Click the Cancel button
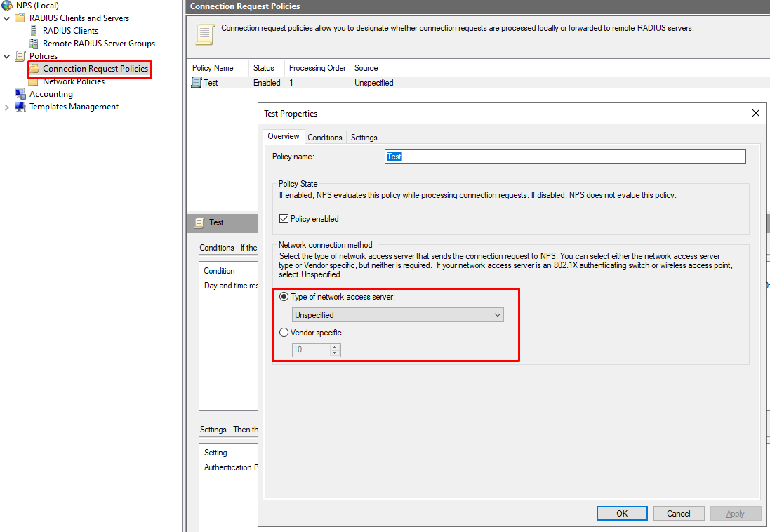The width and height of the screenshot is (770, 532). (x=678, y=514)
